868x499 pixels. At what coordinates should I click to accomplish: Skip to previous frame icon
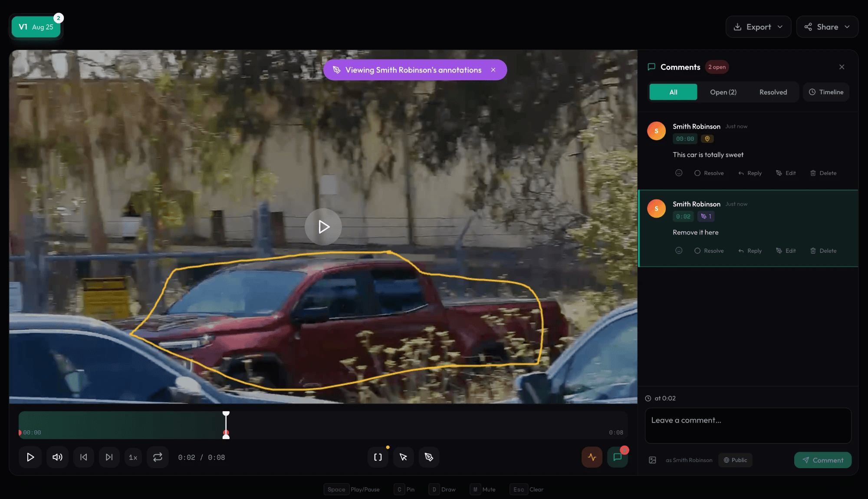coord(84,457)
